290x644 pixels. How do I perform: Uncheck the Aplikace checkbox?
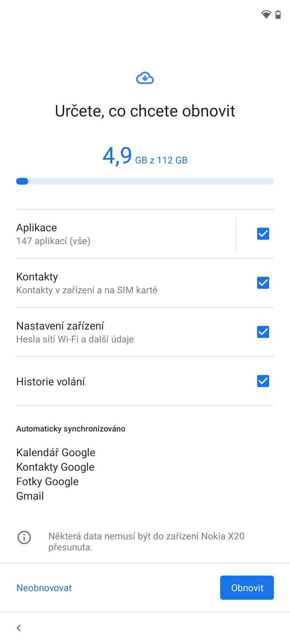pos(263,234)
